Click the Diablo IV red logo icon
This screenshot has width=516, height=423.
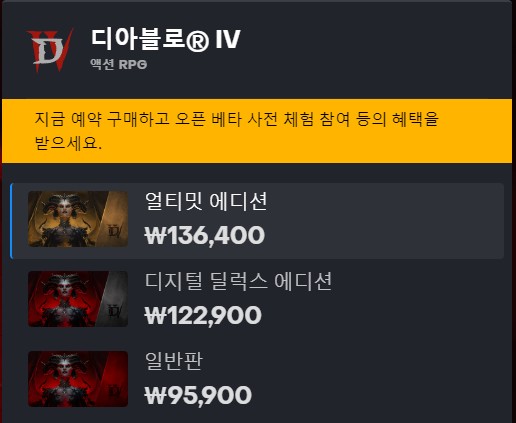(50, 50)
